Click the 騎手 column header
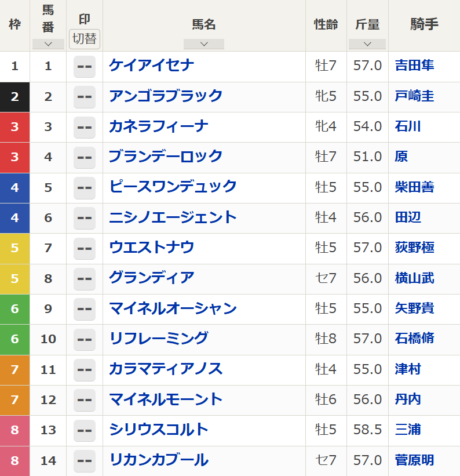 click(424, 24)
